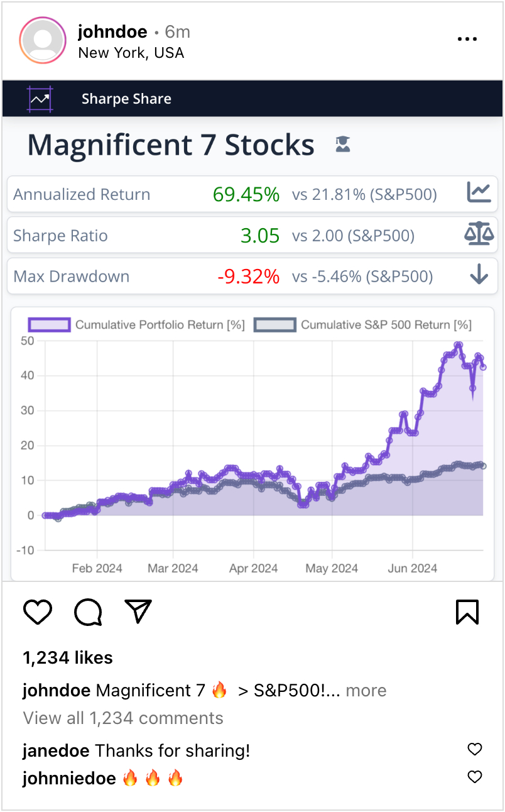Click the purple Cumulative Portfolio Return color swatch
The height and width of the screenshot is (812, 505).
[x=50, y=325]
